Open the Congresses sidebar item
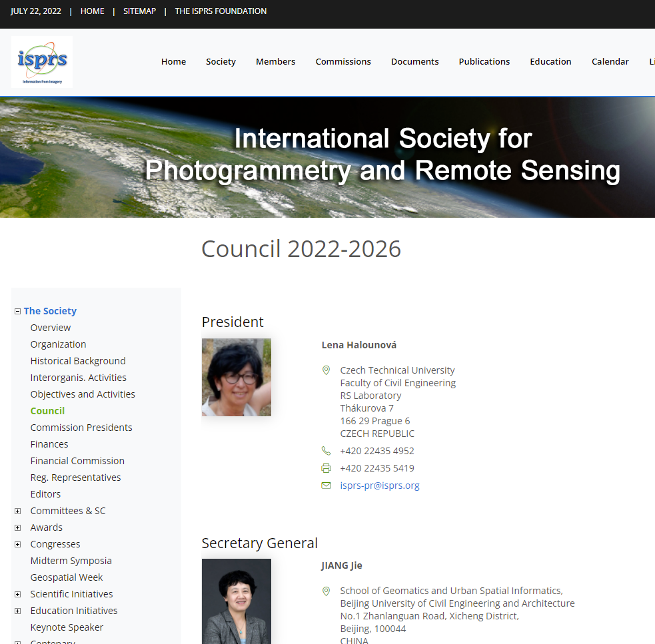Viewport: 655px width, 644px height. [x=55, y=545]
